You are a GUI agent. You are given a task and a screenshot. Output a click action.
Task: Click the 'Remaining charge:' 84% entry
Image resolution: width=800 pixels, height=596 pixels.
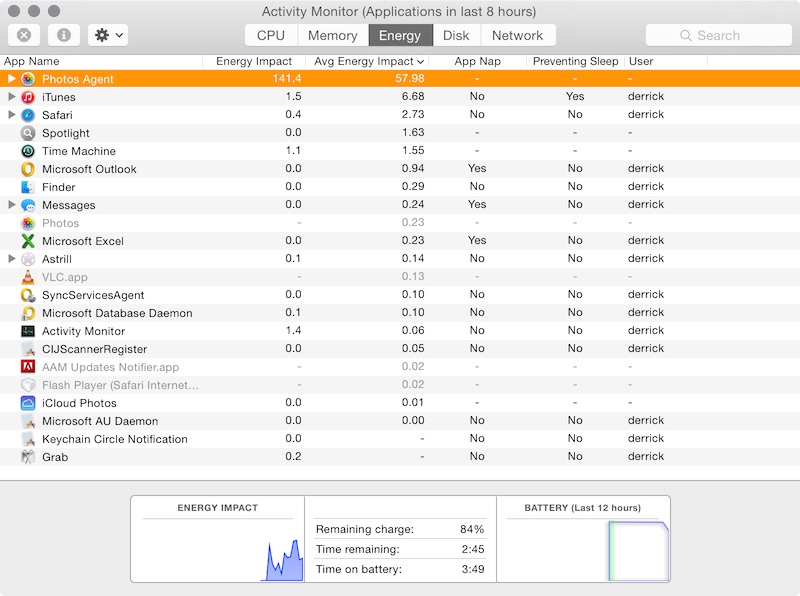(x=400, y=529)
